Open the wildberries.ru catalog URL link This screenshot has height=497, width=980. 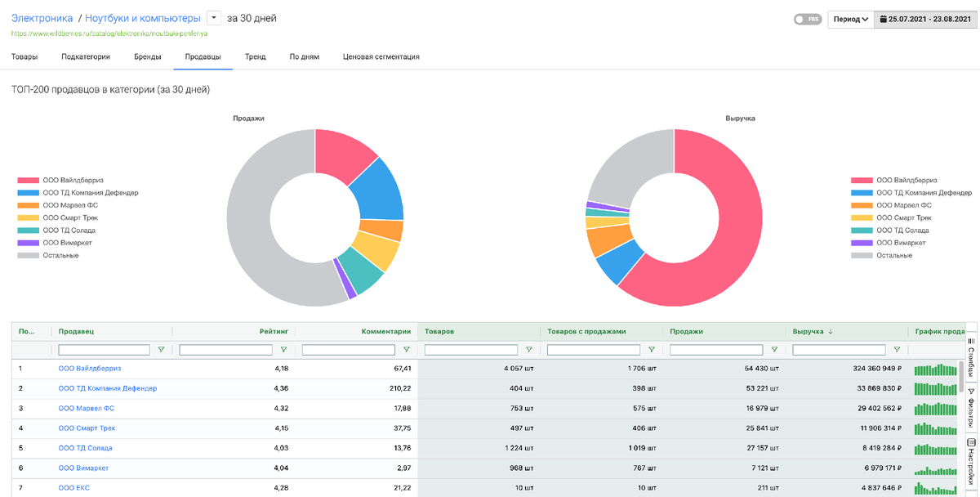click(109, 34)
